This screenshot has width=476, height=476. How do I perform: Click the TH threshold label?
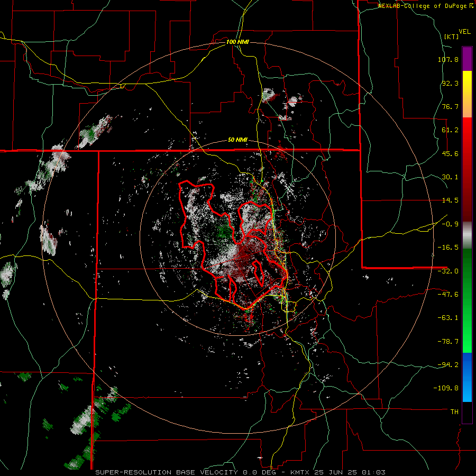click(454, 412)
